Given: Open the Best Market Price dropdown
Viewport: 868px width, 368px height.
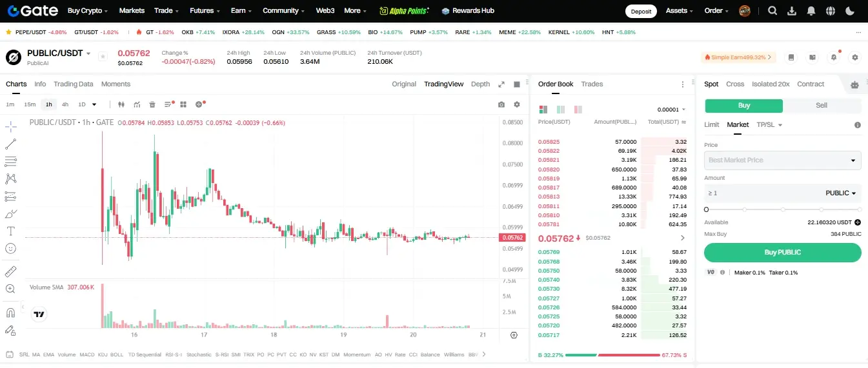Looking at the screenshot, I should pyautogui.click(x=782, y=160).
